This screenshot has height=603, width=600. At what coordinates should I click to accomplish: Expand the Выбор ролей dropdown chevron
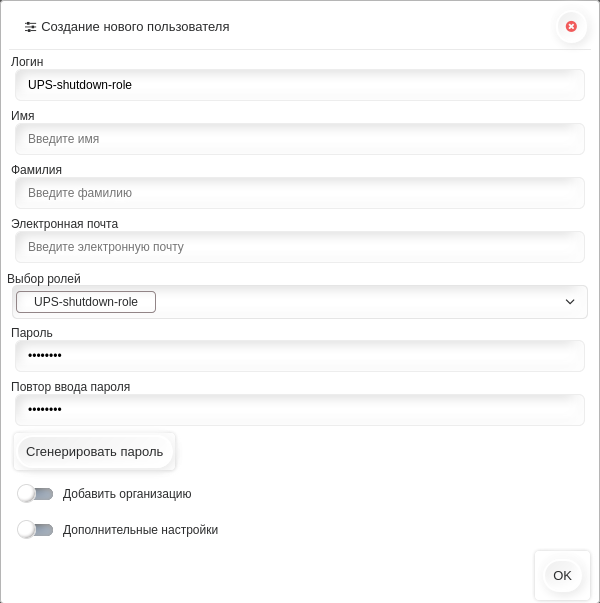[x=570, y=302]
